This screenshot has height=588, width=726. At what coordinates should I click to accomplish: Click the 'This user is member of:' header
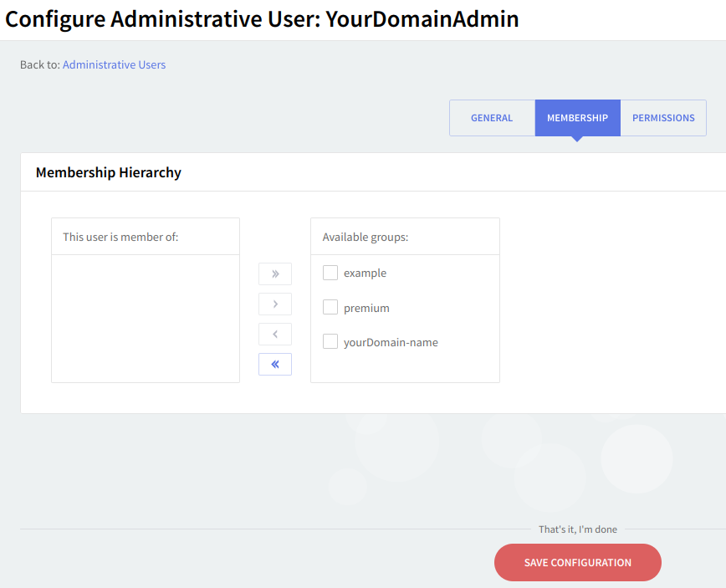(120, 237)
